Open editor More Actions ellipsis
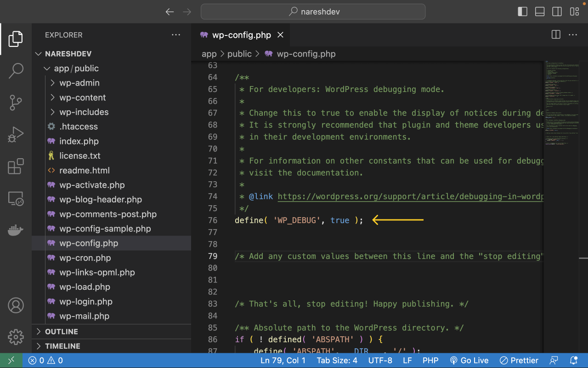The height and width of the screenshot is (368, 588). point(573,34)
